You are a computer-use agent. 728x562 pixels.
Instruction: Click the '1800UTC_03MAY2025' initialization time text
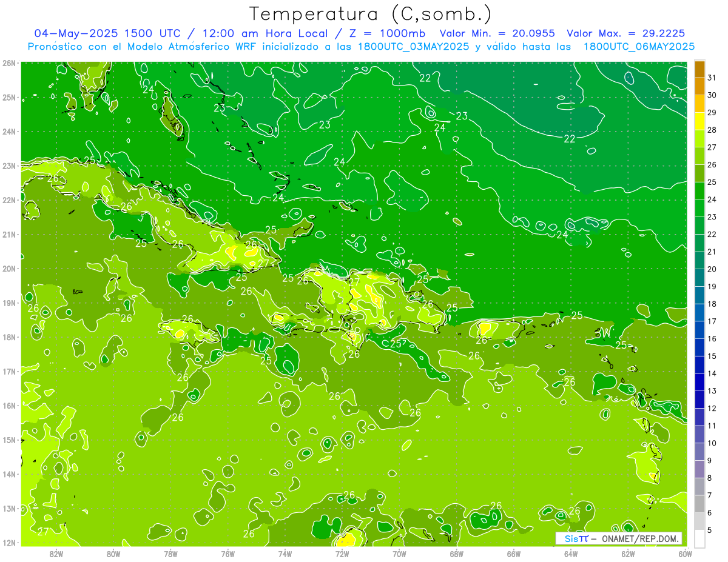414,46
